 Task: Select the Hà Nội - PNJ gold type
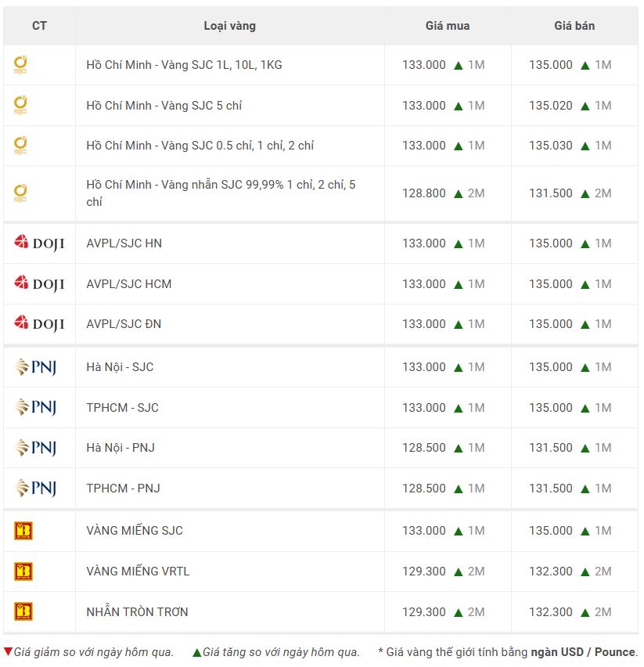point(121,448)
